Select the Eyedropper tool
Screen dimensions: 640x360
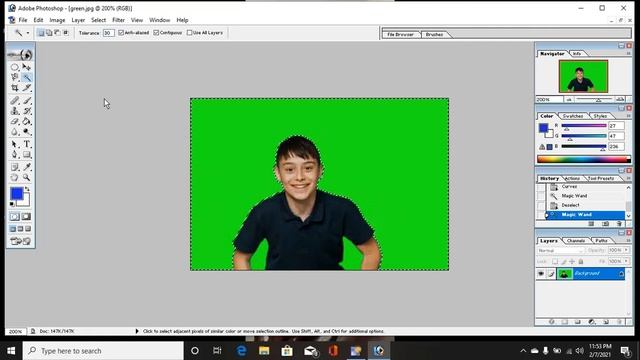[x=27, y=167]
